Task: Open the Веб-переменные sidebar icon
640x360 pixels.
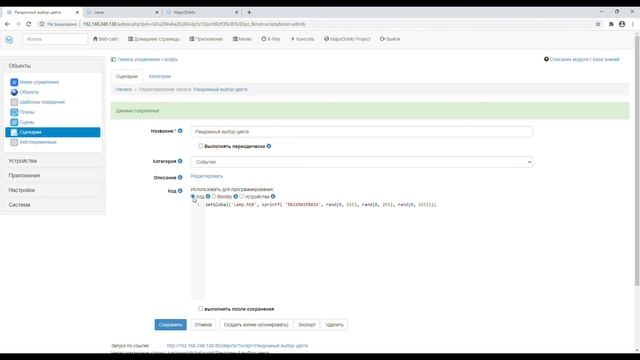Action: click(14, 142)
